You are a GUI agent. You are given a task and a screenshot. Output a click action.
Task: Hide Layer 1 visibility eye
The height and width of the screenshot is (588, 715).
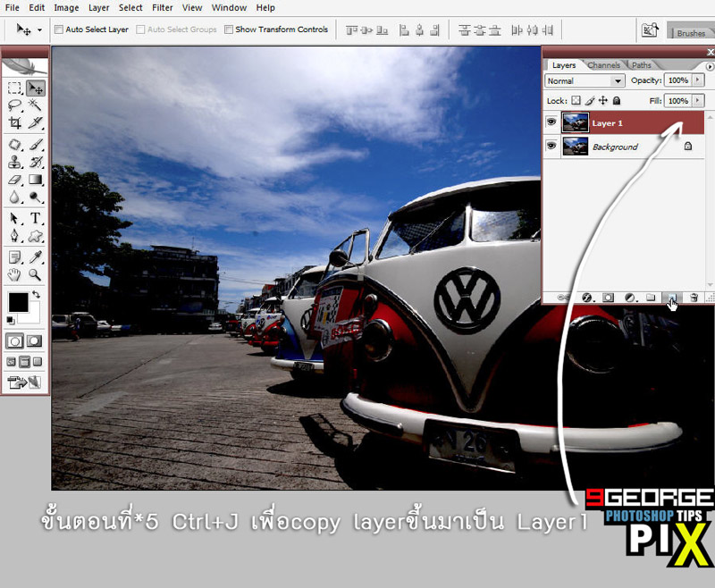pyautogui.click(x=551, y=122)
